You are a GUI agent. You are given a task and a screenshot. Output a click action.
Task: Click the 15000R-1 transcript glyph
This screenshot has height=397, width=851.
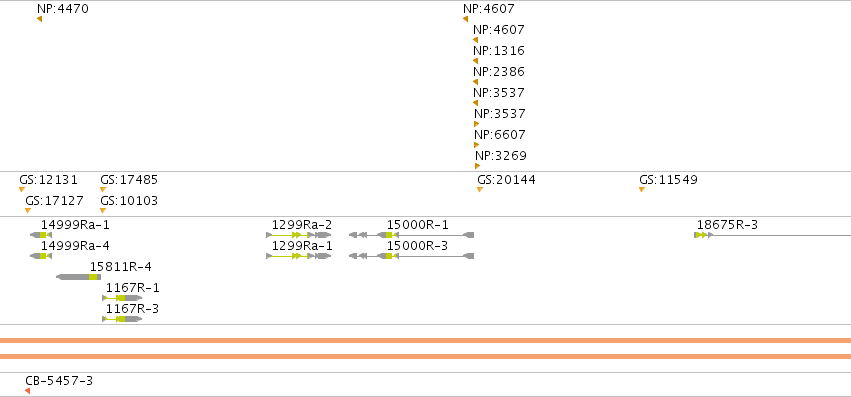pos(411,235)
